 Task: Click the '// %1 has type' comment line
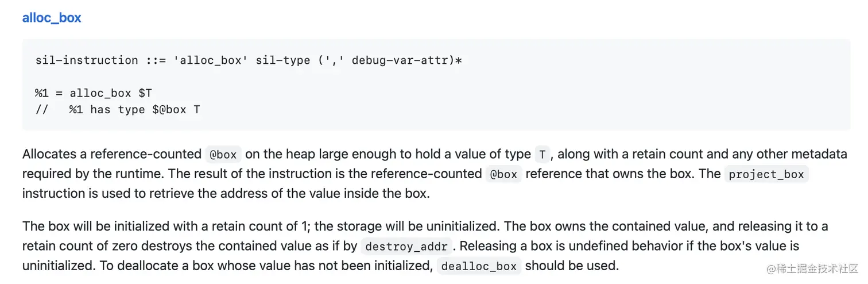point(117,109)
